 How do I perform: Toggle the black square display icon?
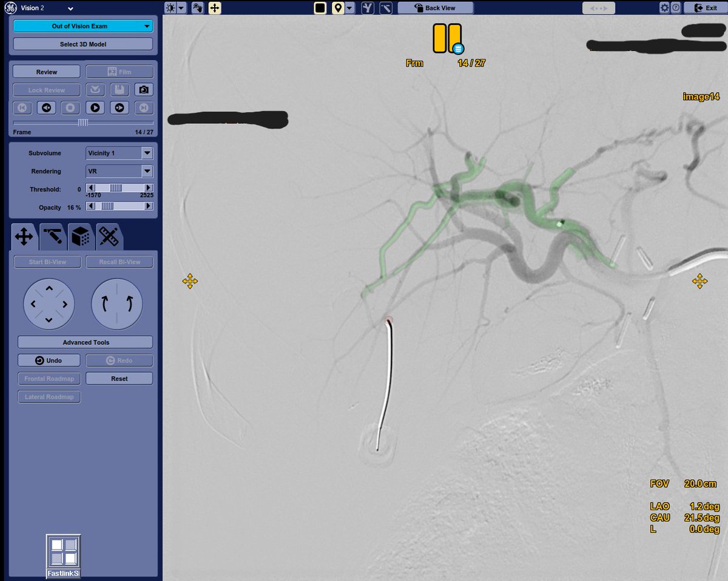pyautogui.click(x=320, y=8)
